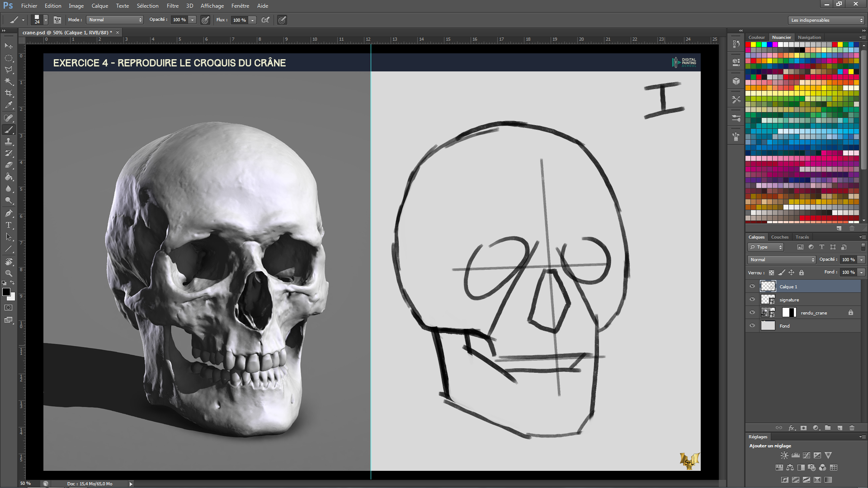Hide the Calque 1 layer

pos(752,286)
